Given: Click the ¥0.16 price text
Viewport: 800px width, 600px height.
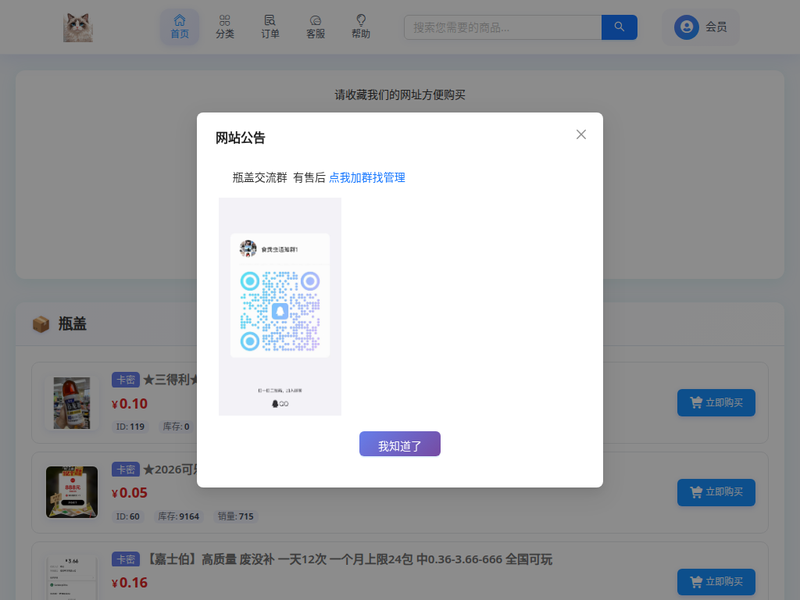Looking at the screenshot, I should [130, 583].
